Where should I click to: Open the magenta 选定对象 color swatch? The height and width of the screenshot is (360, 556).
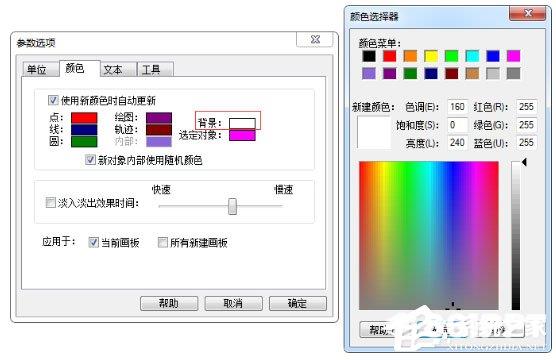pos(242,135)
